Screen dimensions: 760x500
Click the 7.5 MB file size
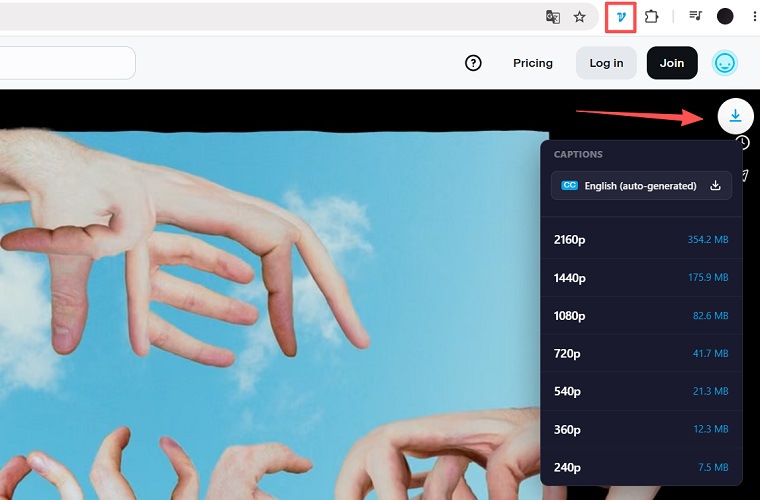tap(713, 467)
